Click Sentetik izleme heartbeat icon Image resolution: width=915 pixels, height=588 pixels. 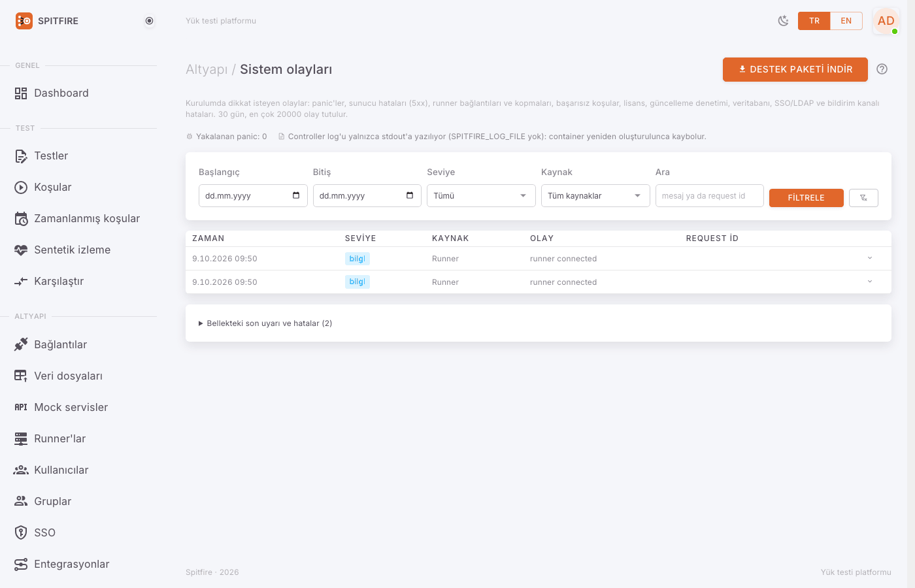[21, 250]
